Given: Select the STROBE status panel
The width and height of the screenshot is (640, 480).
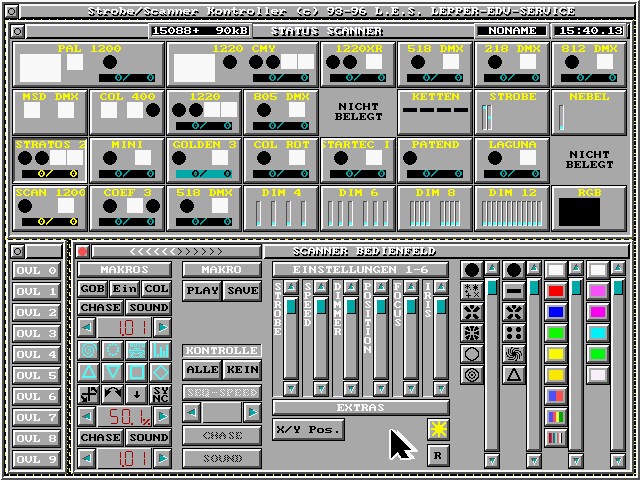Looking at the screenshot, I should pyautogui.click(x=511, y=112).
